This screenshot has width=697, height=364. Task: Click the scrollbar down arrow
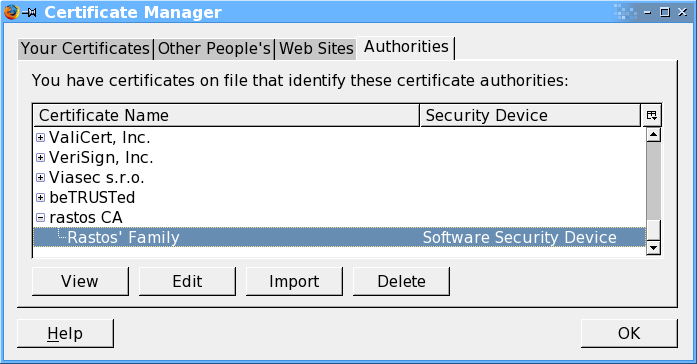tap(653, 248)
